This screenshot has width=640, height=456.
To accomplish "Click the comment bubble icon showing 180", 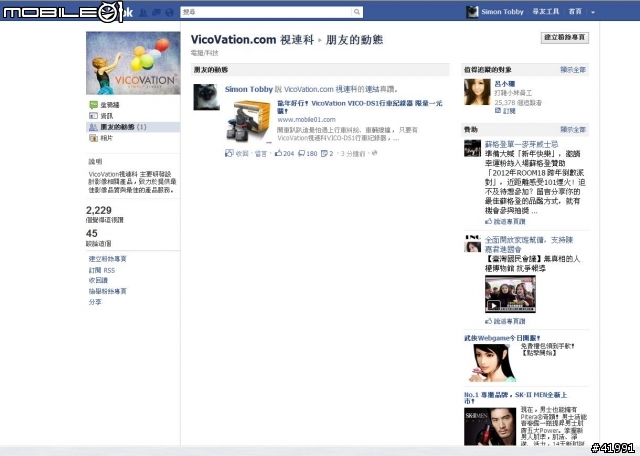I will tap(301, 153).
